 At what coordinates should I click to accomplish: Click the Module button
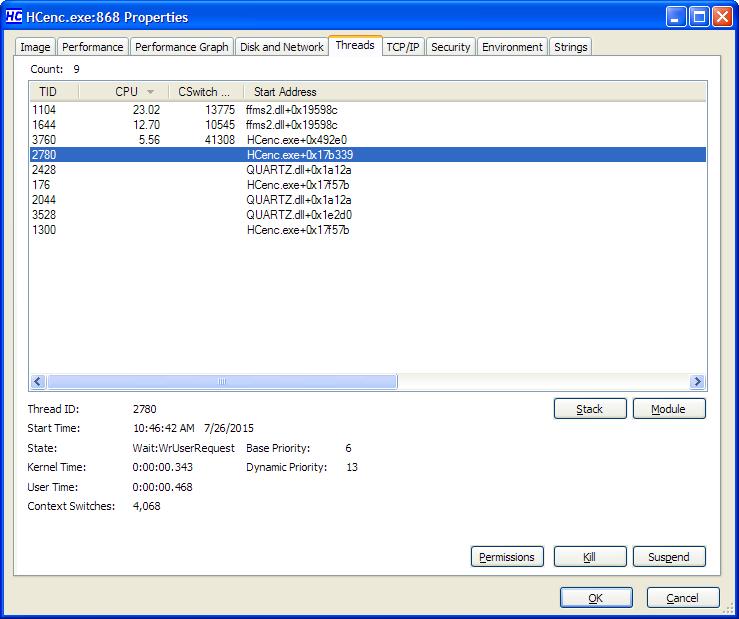tap(669, 409)
